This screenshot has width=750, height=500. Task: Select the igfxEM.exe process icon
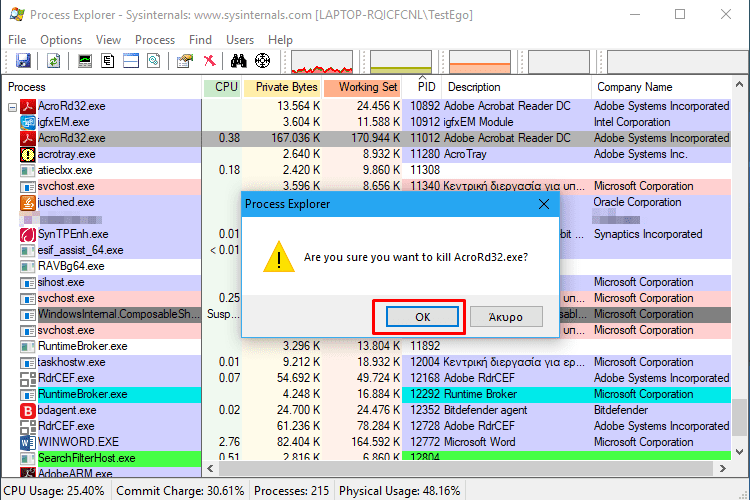coord(28,122)
